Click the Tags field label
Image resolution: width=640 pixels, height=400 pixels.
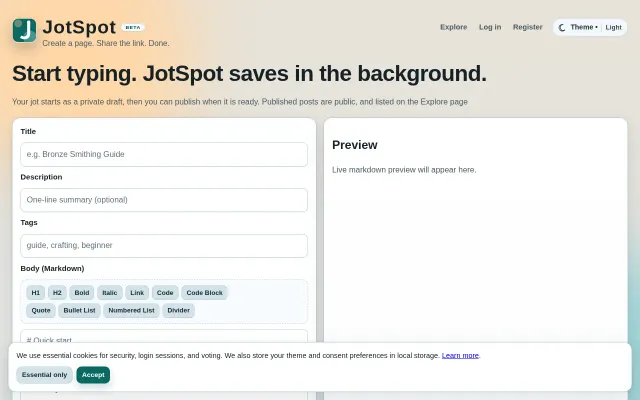click(x=29, y=222)
